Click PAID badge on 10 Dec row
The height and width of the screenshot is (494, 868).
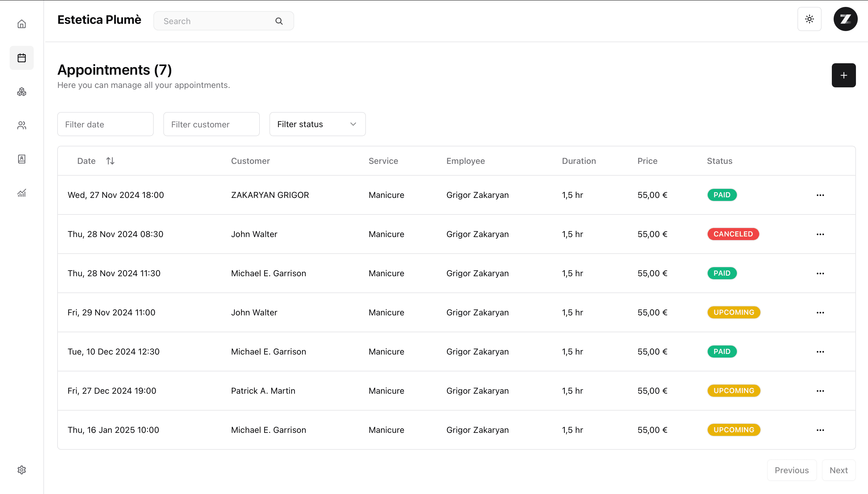point(722,352)
